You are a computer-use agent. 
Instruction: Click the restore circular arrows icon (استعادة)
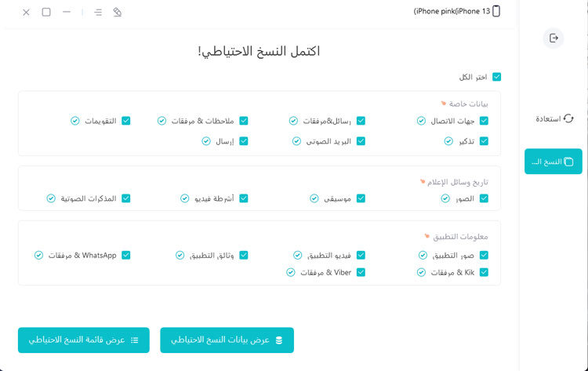[568, 118]
